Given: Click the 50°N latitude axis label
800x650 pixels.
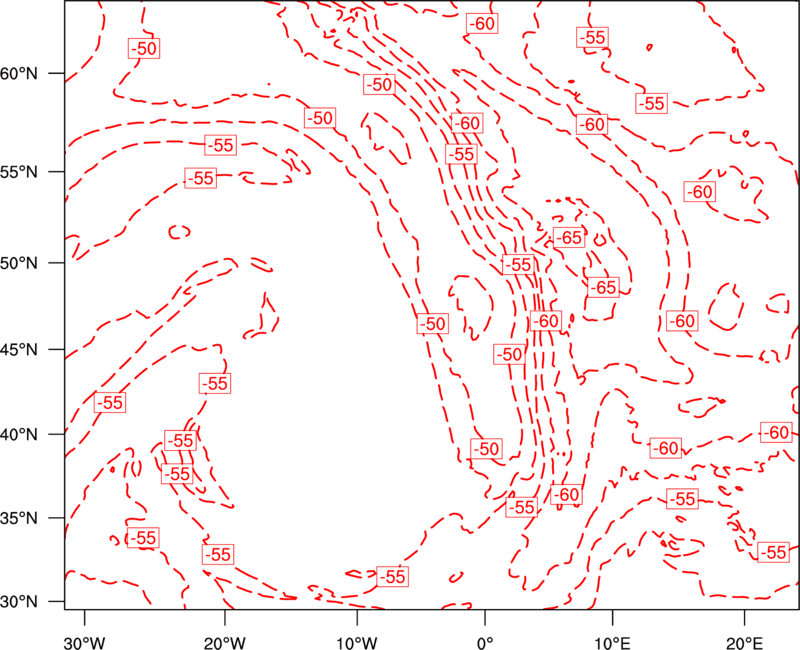Looking at the screenshot, I should 19,263.
